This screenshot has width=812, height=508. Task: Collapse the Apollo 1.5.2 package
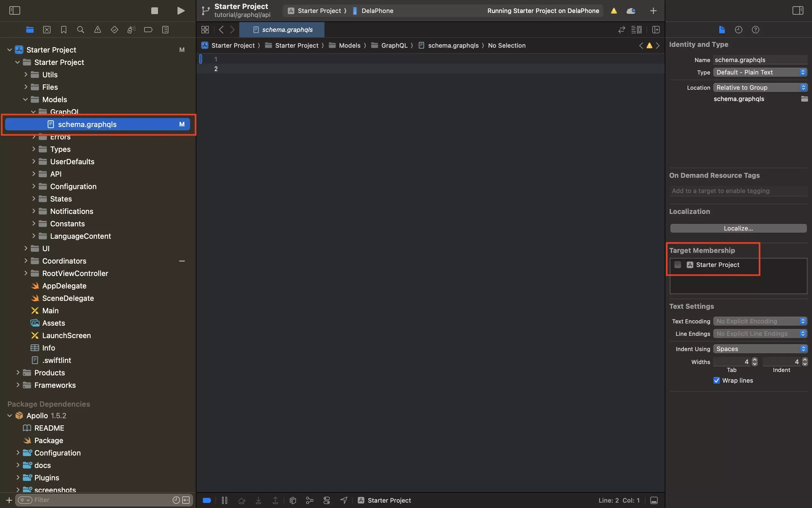pyautogui.click(x=10, y=416)
